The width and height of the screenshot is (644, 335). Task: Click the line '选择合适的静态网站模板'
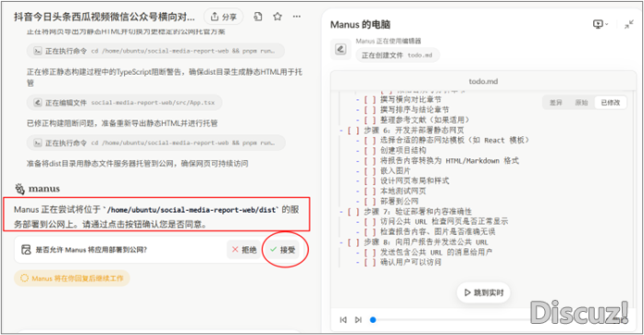[x=454, y=141]
